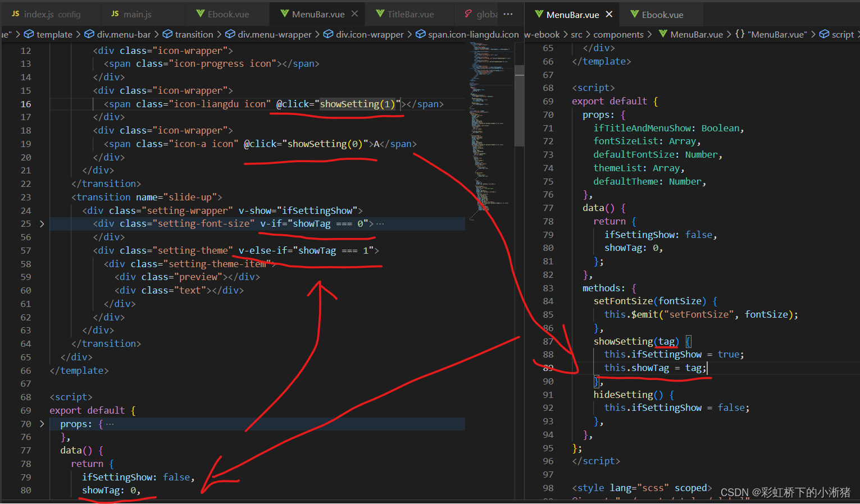Click the left editor vertical scrollbar thumb
The image size is (860, 504).
520,106
